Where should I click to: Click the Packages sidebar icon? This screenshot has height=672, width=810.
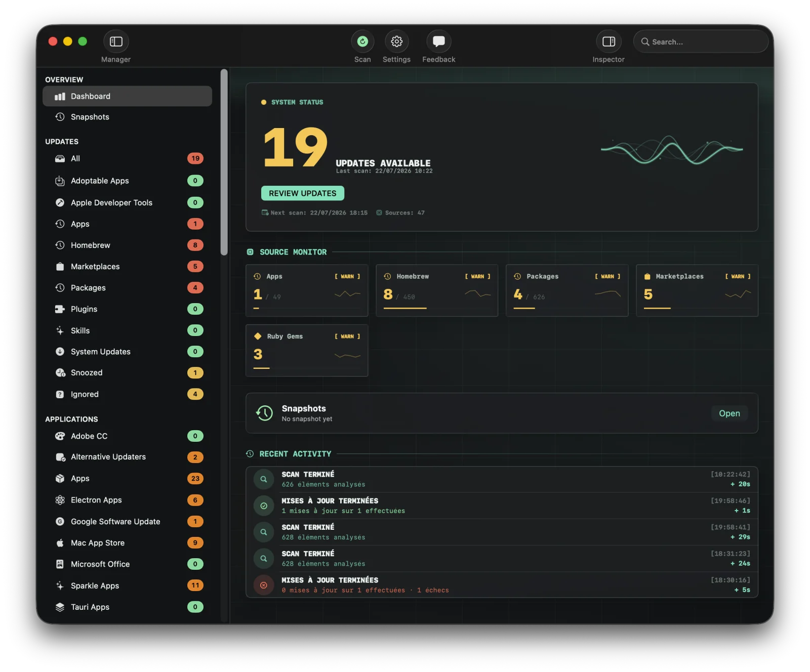click(x=60, y=287)
